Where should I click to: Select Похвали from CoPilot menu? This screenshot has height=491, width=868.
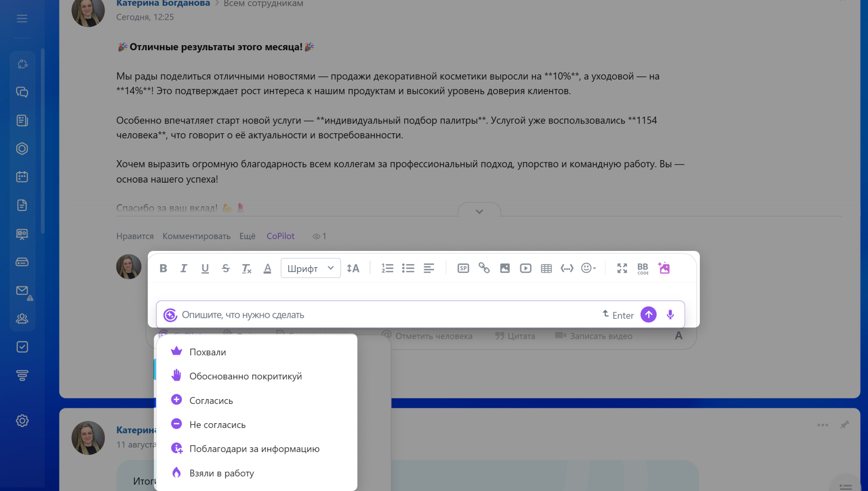tap(208, 352)
